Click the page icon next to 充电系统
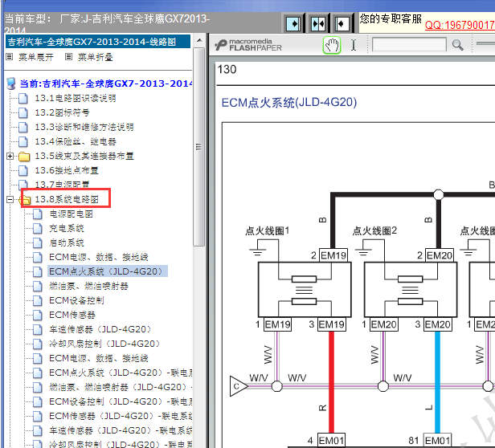 tap(38, 229)
